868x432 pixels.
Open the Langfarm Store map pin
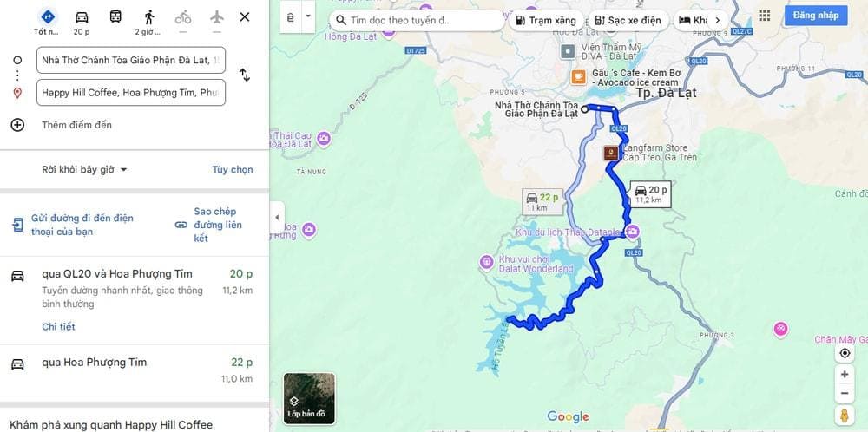tap(611, 154)
